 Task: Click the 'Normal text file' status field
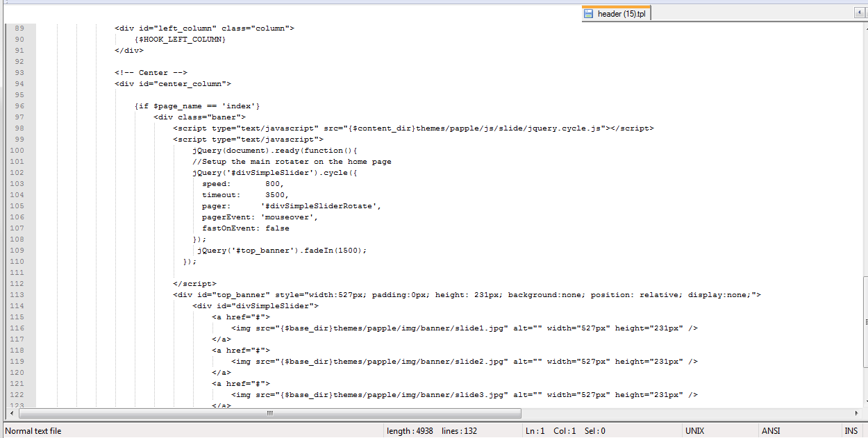33,430
